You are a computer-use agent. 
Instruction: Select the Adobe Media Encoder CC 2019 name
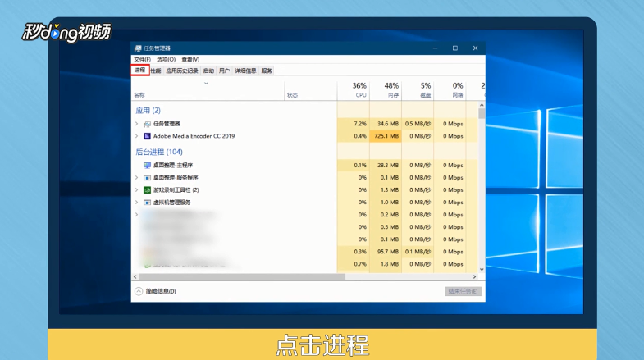(194, 136)
